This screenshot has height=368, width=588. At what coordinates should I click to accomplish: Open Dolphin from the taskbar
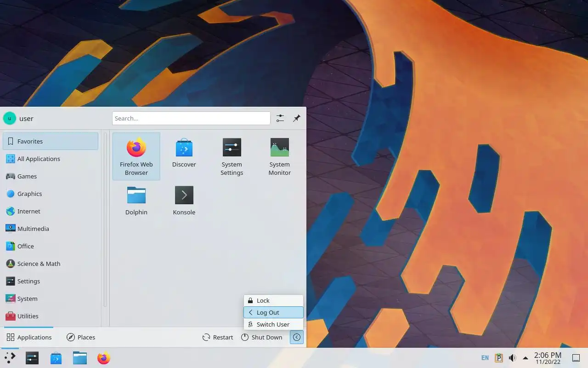click(80, 358)
